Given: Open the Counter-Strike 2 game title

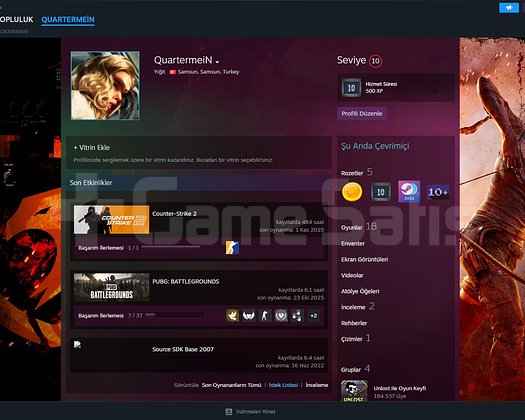Looking at the screenshot, I should (174, 214).
